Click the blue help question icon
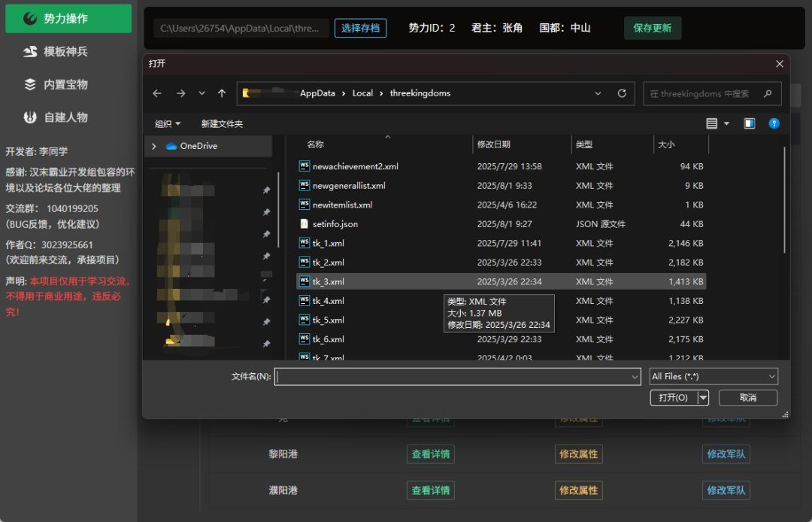This screenshot has width=812, height=522. (774, 123)
